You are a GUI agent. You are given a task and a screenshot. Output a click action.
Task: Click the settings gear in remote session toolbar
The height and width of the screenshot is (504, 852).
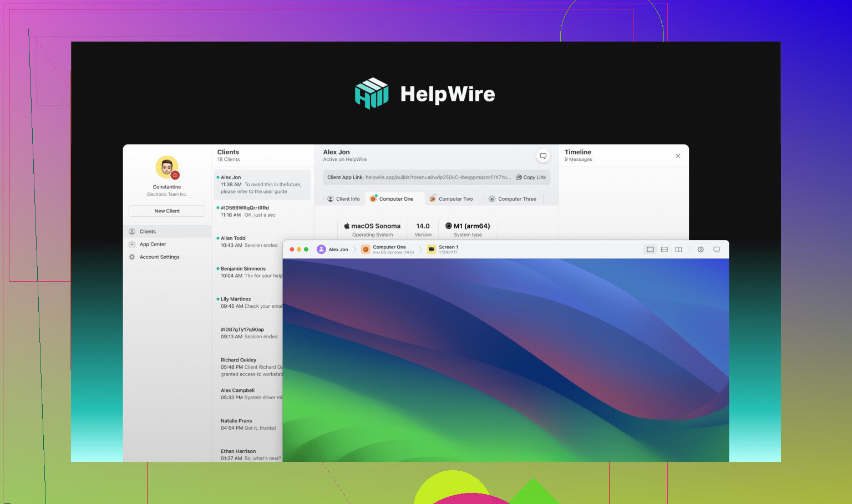click(701, 250)
